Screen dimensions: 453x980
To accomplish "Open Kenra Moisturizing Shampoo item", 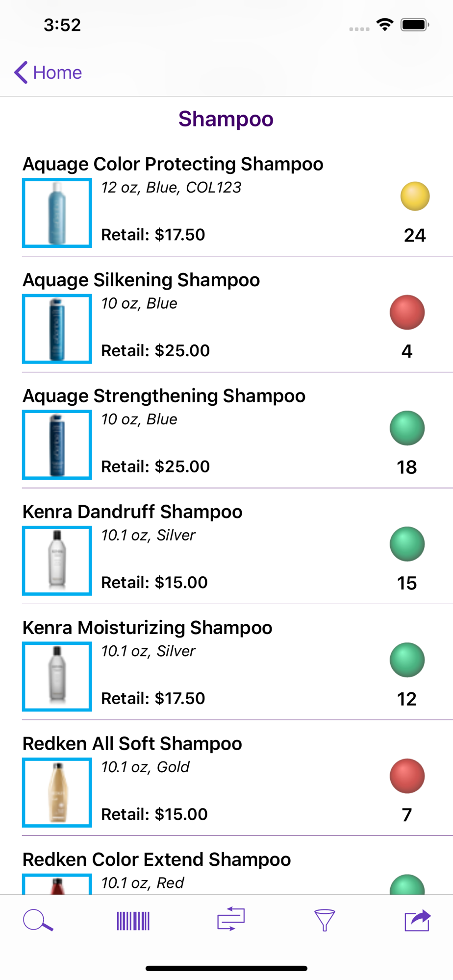I will (147, 628).
